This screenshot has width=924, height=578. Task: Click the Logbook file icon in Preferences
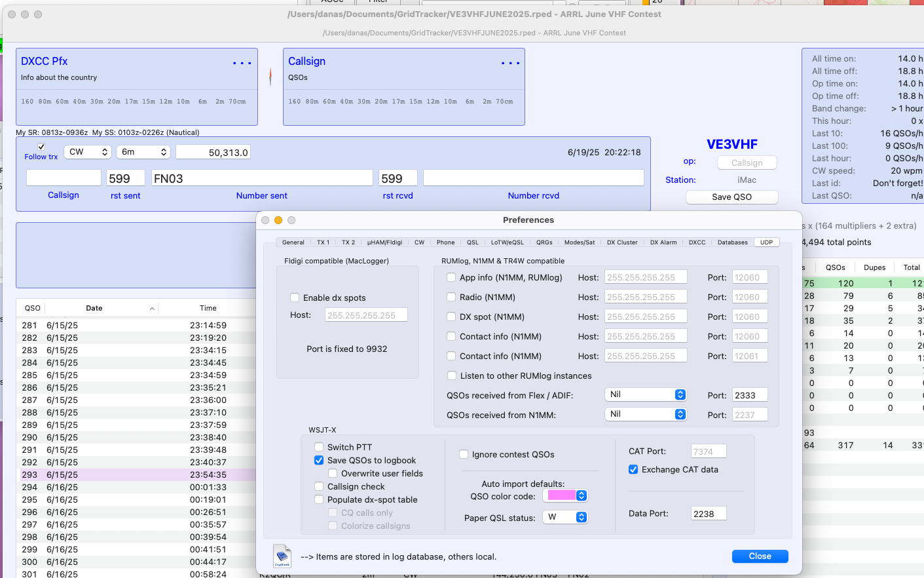point(282,556)
